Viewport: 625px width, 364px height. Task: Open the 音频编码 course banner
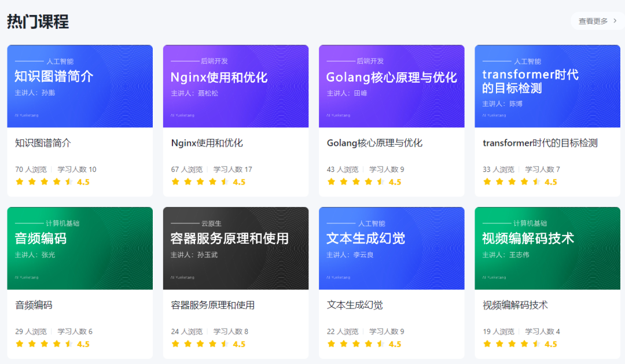point(80,248)
